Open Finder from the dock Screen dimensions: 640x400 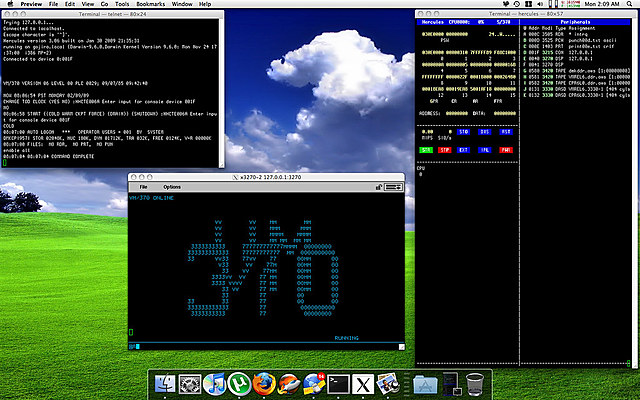click(165, 384)
